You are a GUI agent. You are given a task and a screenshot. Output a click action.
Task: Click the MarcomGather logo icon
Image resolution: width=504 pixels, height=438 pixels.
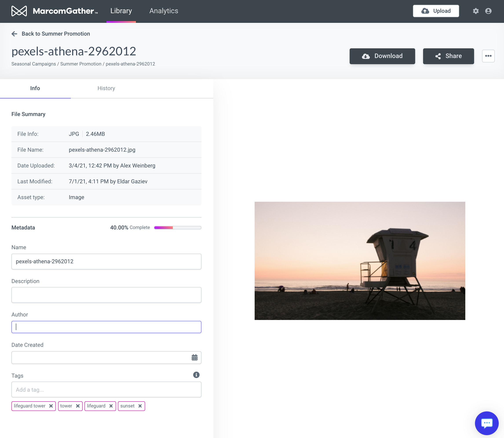tap(19, 11)
